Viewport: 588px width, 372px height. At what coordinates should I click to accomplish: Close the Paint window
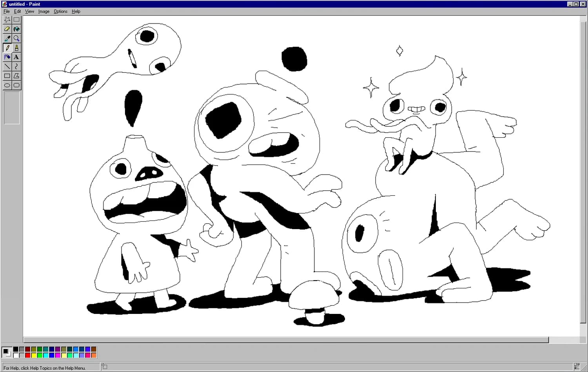click(583, 4)
